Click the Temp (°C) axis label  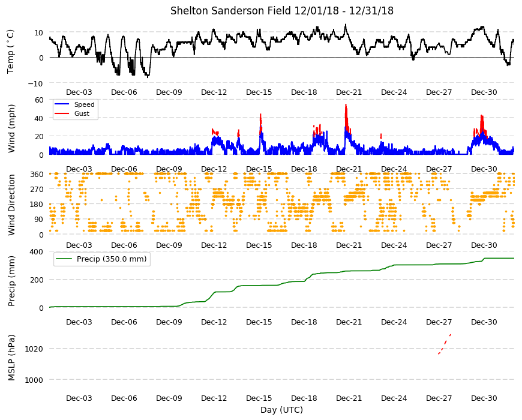11,52
